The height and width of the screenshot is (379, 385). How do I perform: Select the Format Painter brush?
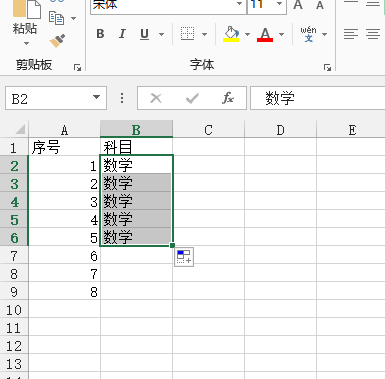point(57,41)
